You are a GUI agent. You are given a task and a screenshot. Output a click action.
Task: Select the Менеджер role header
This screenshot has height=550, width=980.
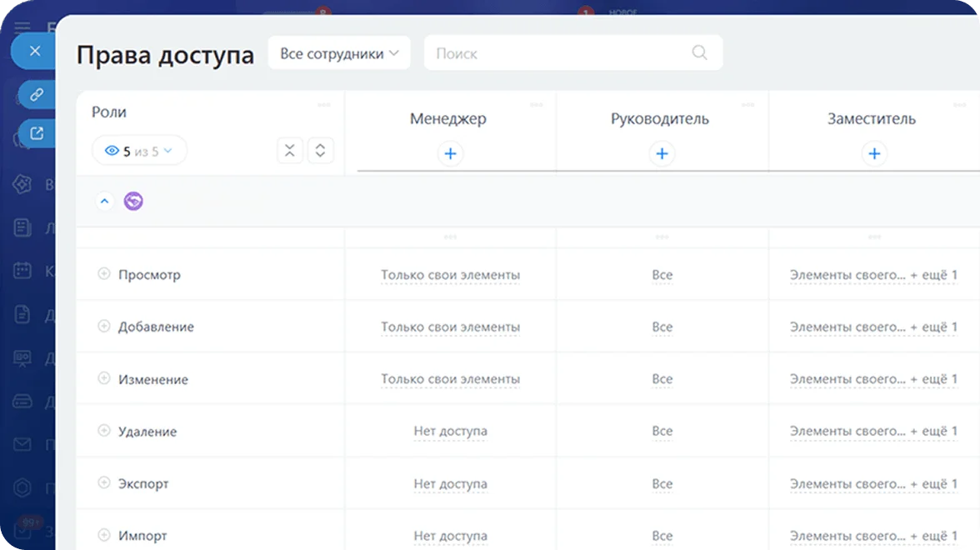448,118
